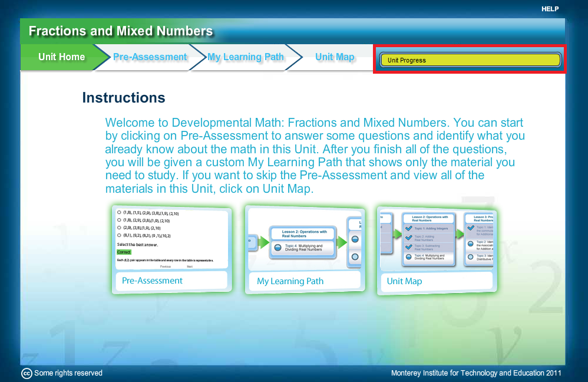Viewport: 588px width, 382px height.
Task: Switch to the My Learning Path tab
Action: click(x=246, y=57)
